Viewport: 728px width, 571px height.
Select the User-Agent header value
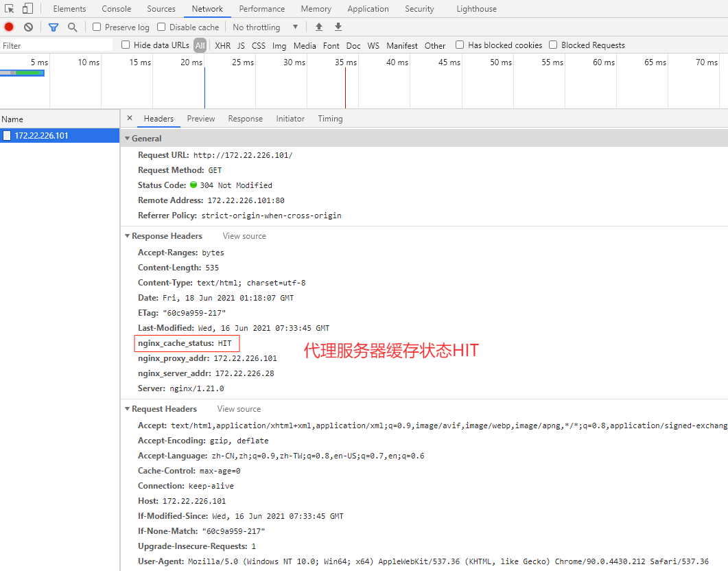pyautogui.click(x=449, y=561)
